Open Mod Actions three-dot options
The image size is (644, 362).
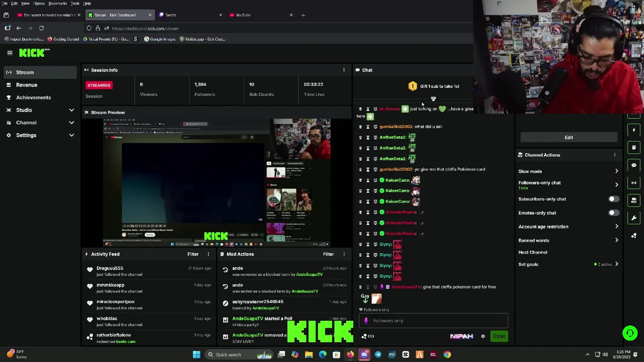click(x=344, y=254)
